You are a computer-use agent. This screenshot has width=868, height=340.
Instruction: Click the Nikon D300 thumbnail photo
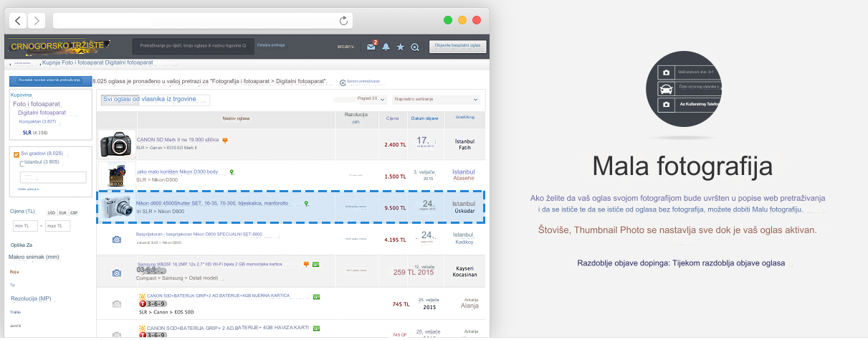click(x=117, y=176)
